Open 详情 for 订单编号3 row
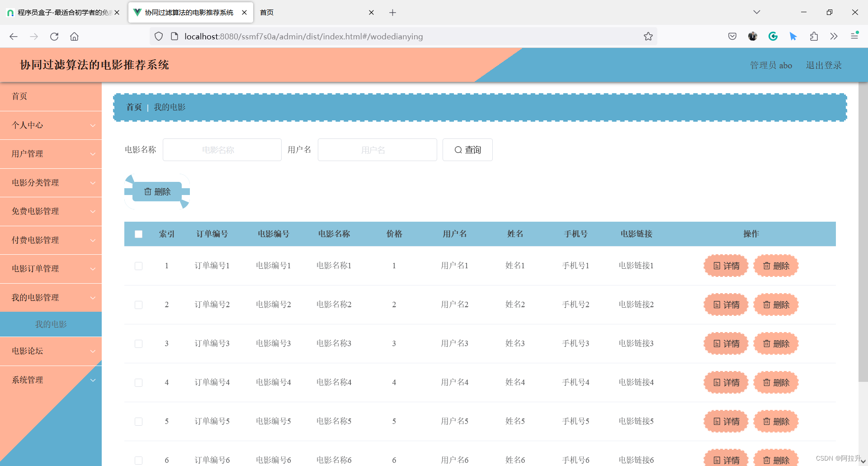This screenshot has width=868, height=466. (726, 344)
